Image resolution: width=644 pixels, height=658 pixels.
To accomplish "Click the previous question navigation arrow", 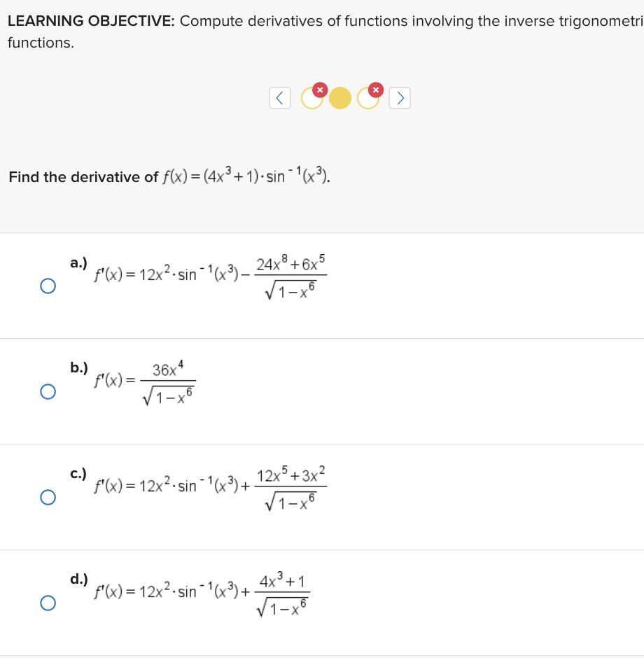I will [x=279, y=97].
